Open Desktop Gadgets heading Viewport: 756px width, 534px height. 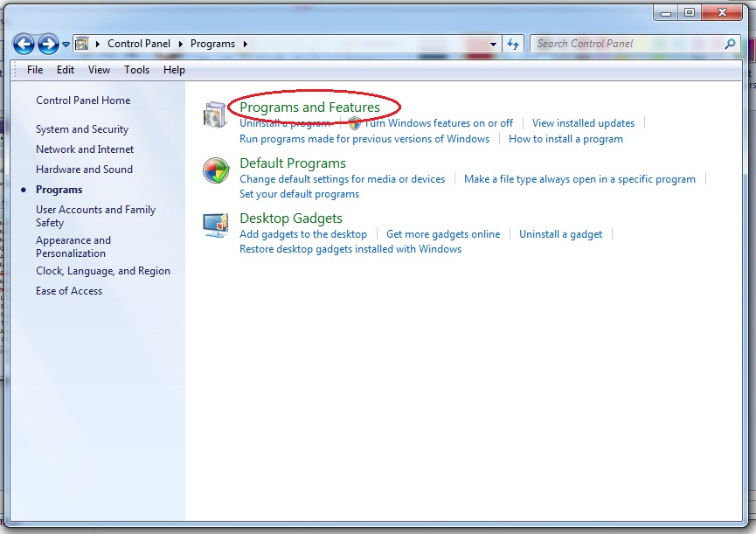point(291,218)
